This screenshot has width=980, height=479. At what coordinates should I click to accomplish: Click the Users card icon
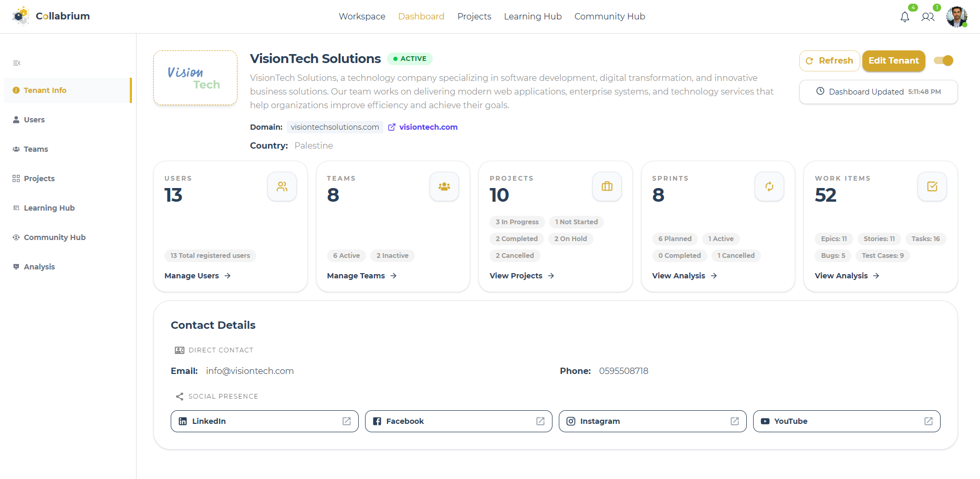[x=282, y=186]
